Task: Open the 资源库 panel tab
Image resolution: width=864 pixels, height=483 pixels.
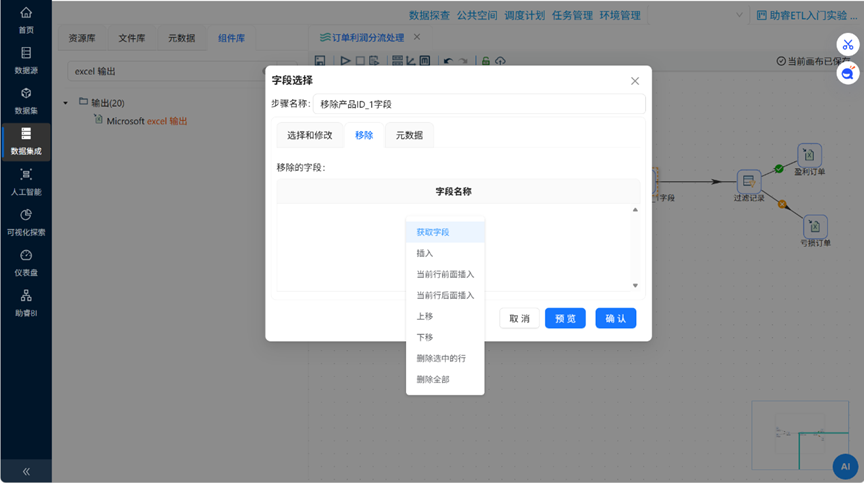Action: [x=82, y=38]
